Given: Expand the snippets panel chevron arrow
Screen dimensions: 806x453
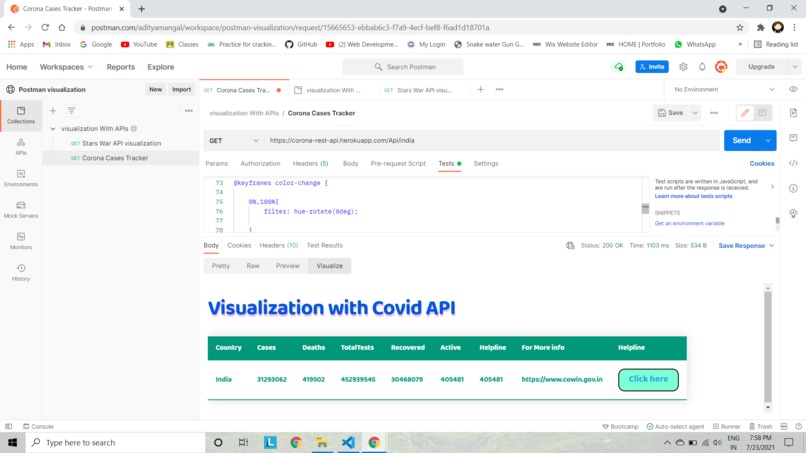Looking at the screenshot, I should pyautogui.click(x=772, y=187).
